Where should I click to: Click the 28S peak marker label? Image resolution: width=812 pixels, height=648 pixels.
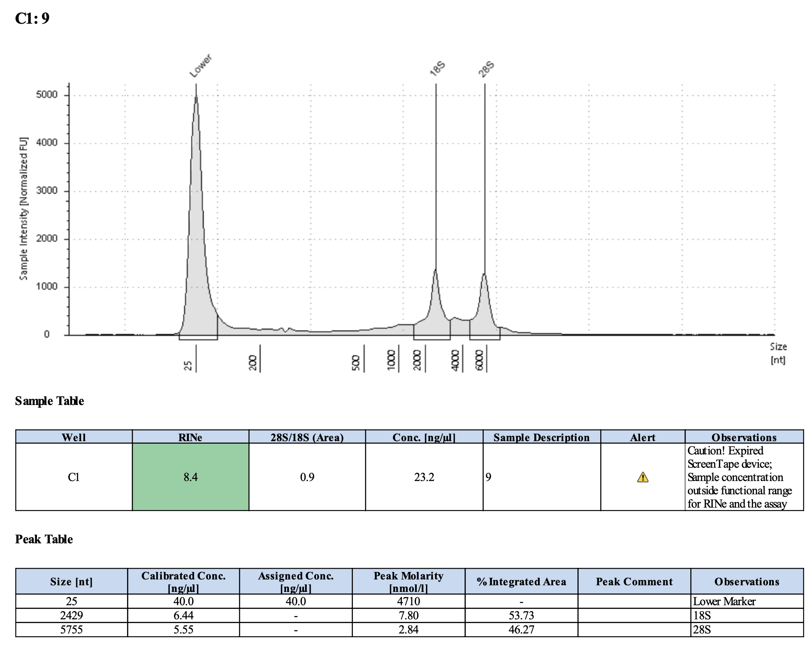(486, 69)
